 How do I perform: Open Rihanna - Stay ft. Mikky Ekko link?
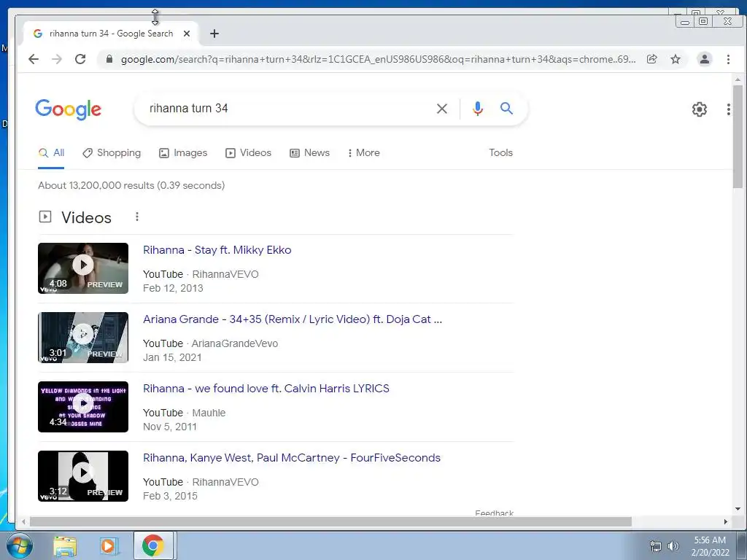point(217,250)
